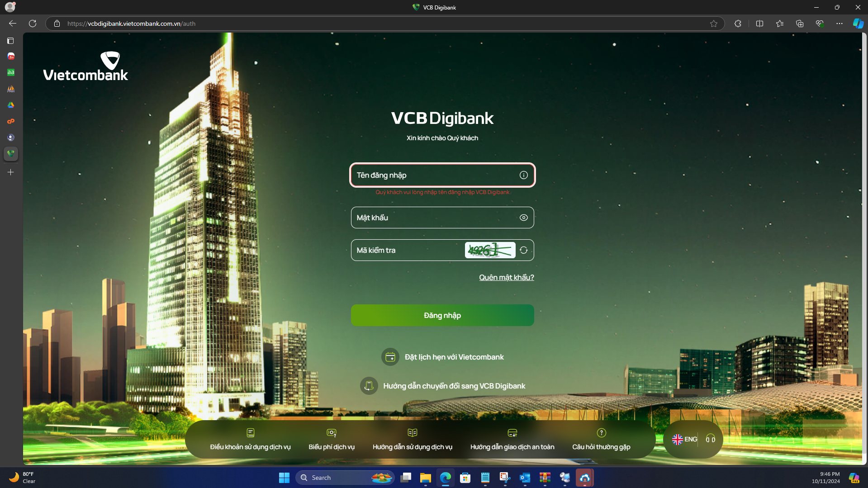Reload the page with refresh icon
The width and height of the screenshot is (868, 488).
33,24
